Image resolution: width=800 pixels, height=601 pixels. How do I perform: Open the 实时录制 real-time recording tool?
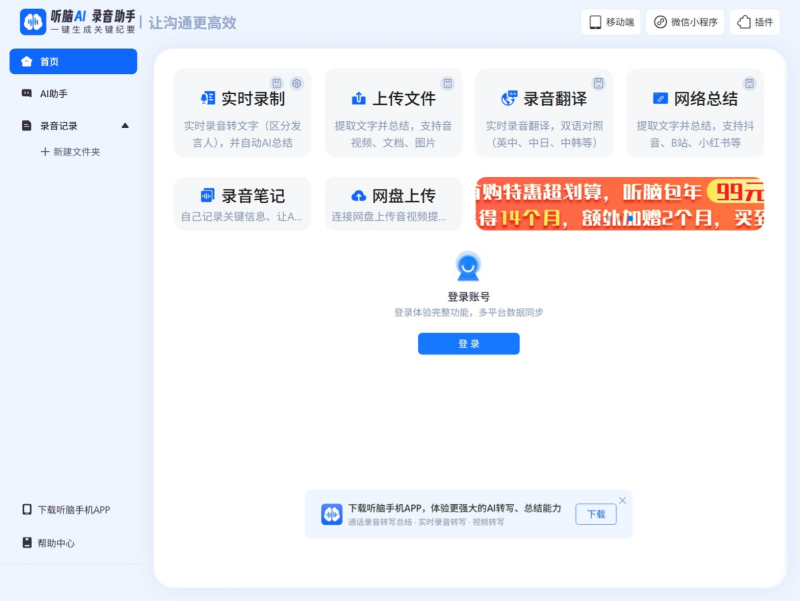tap(242, 112)
